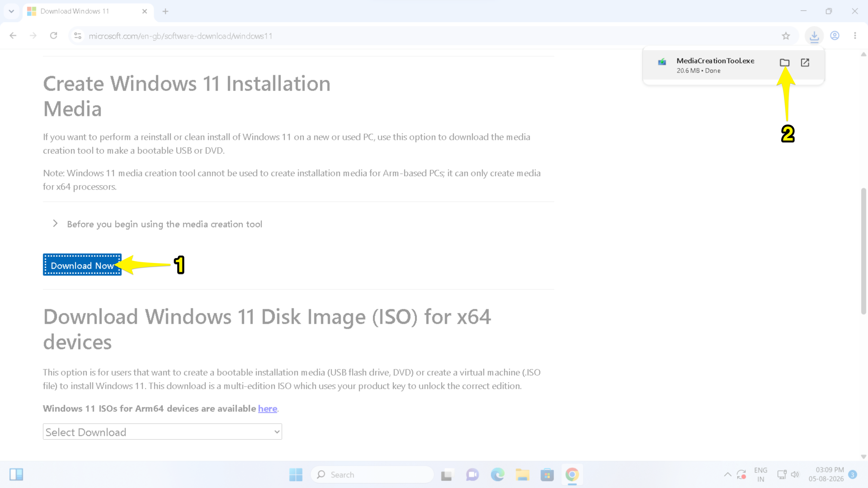
Task: Follow the "here" link for Arm64 ISOs
Action: 268,409
